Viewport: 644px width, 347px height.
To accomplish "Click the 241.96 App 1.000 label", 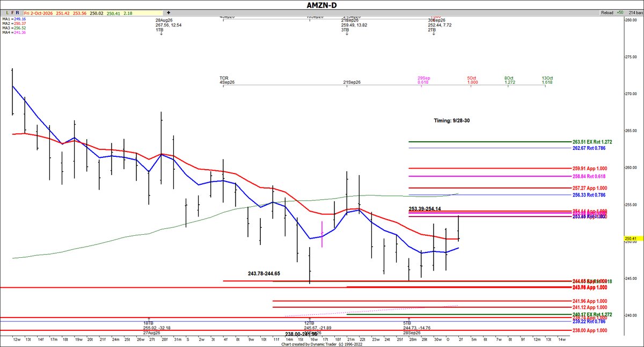I will tap(589, 301).
